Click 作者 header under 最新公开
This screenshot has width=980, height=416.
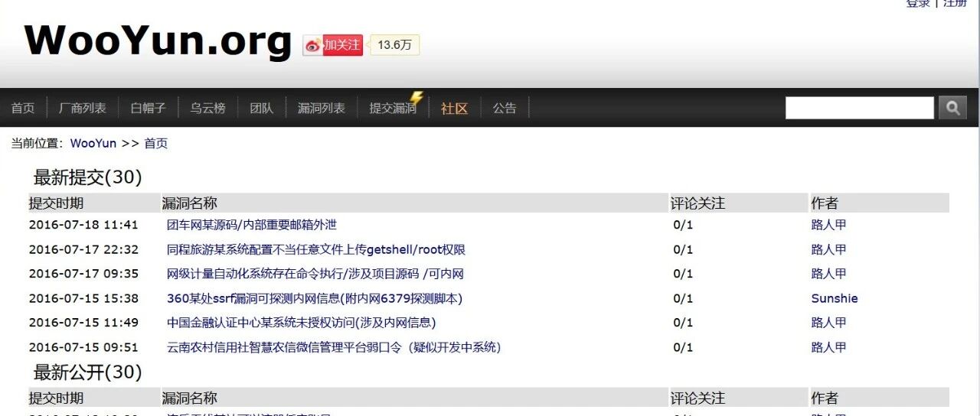point(825,398)
